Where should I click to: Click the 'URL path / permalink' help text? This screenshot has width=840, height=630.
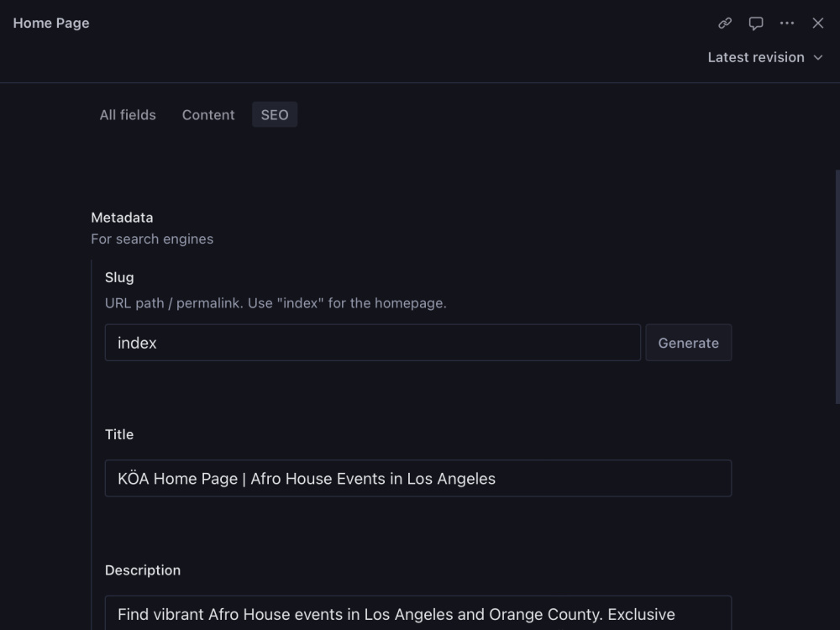click(276, 303)
